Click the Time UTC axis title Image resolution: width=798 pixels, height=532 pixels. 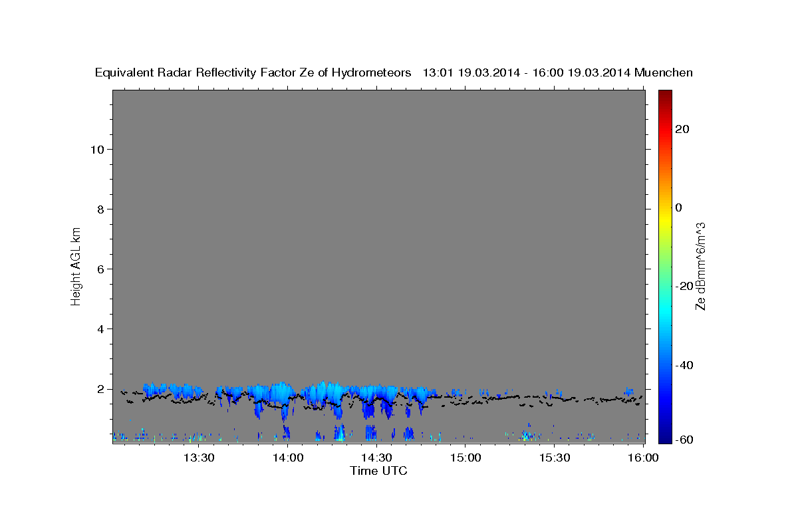[x=378, y=471]
